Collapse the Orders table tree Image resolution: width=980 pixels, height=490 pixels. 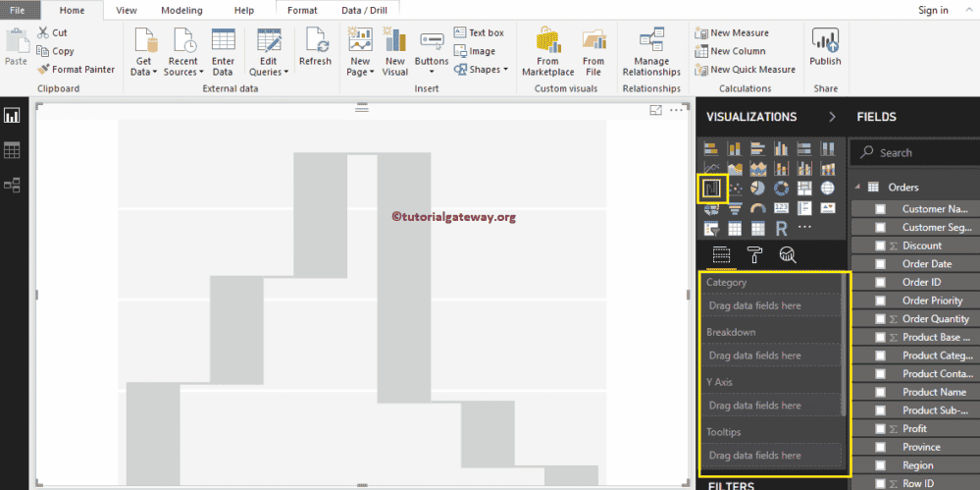857,187
